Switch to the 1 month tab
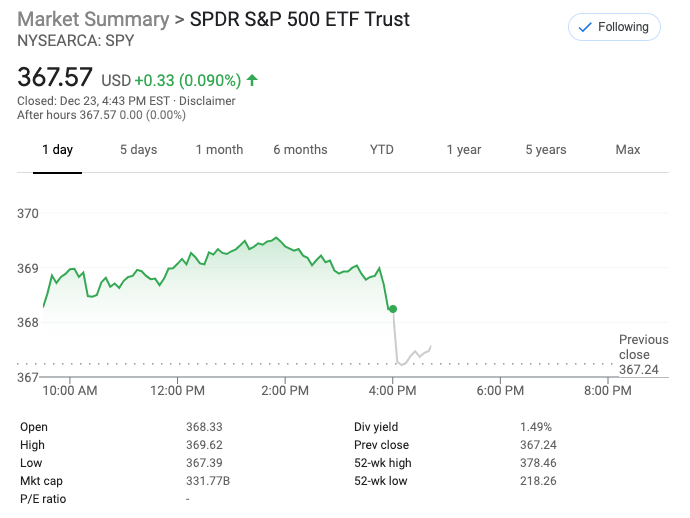 click(219, 150)
